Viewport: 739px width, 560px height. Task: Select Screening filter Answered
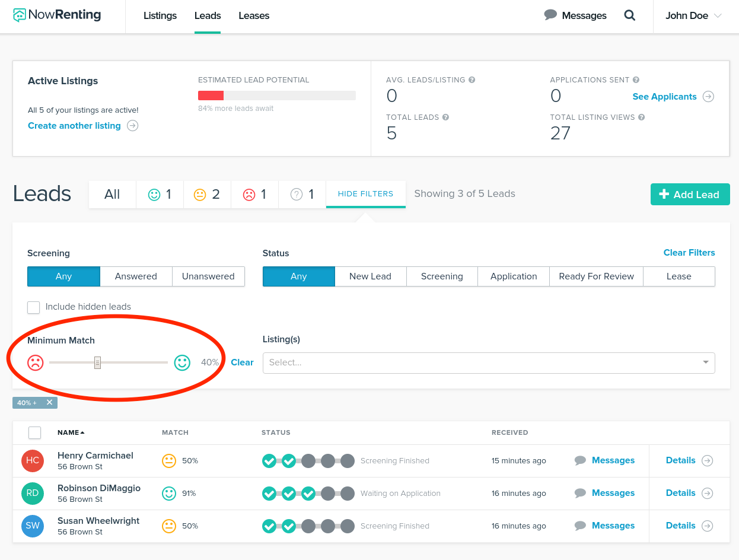coord(136,276)
